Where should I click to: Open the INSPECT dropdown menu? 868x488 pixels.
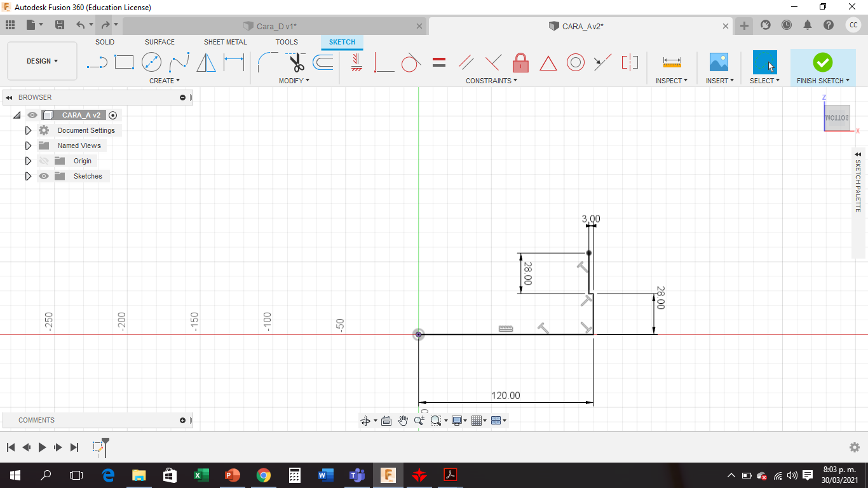[672, 81]
